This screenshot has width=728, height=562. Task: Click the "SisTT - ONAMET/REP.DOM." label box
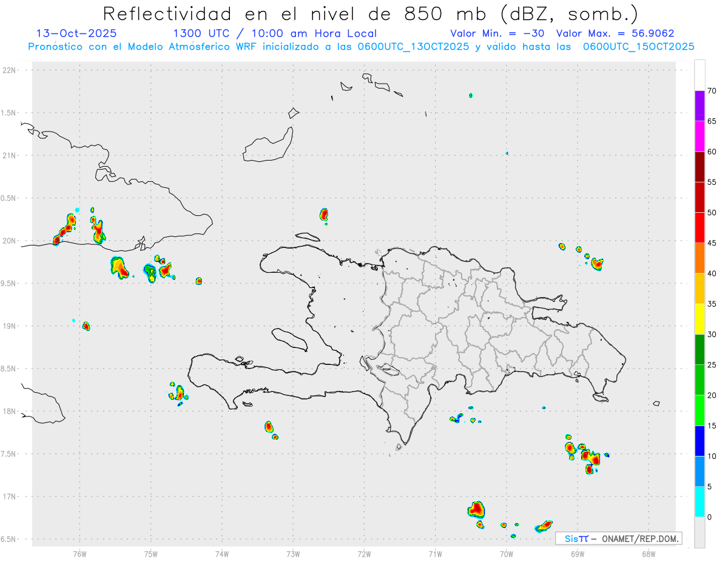click(619, 538)
